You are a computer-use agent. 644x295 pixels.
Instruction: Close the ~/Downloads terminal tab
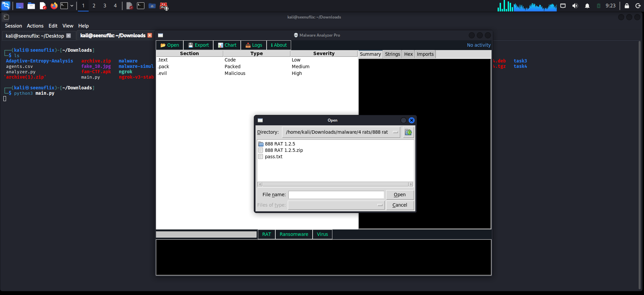click(150, 35)
